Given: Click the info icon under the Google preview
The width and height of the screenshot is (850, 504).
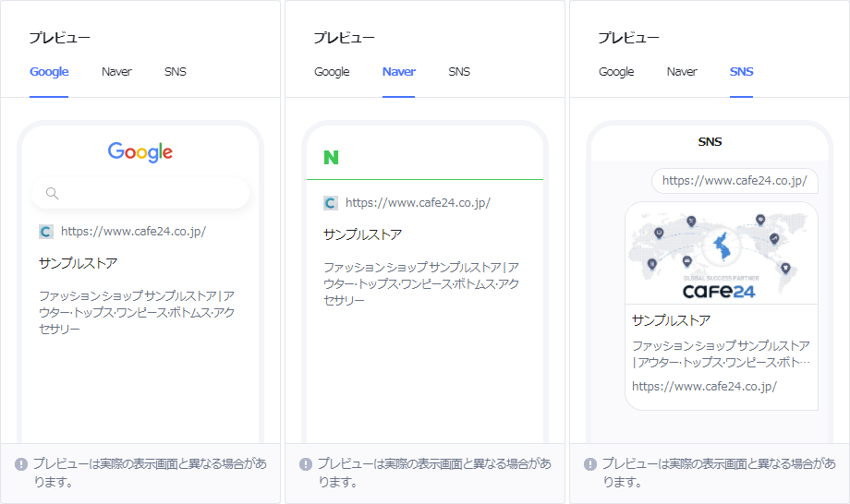Looking at the screenshot, I should tap(21, 464).
